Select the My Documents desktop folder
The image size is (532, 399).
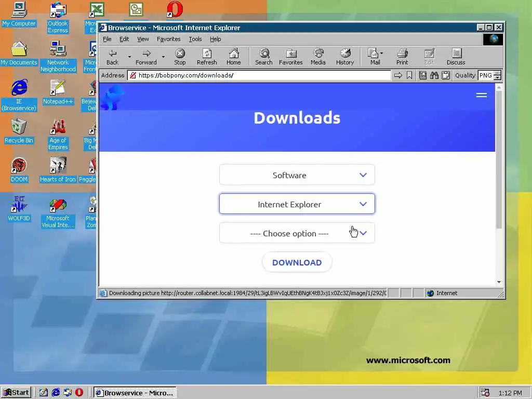pos(19,54)
